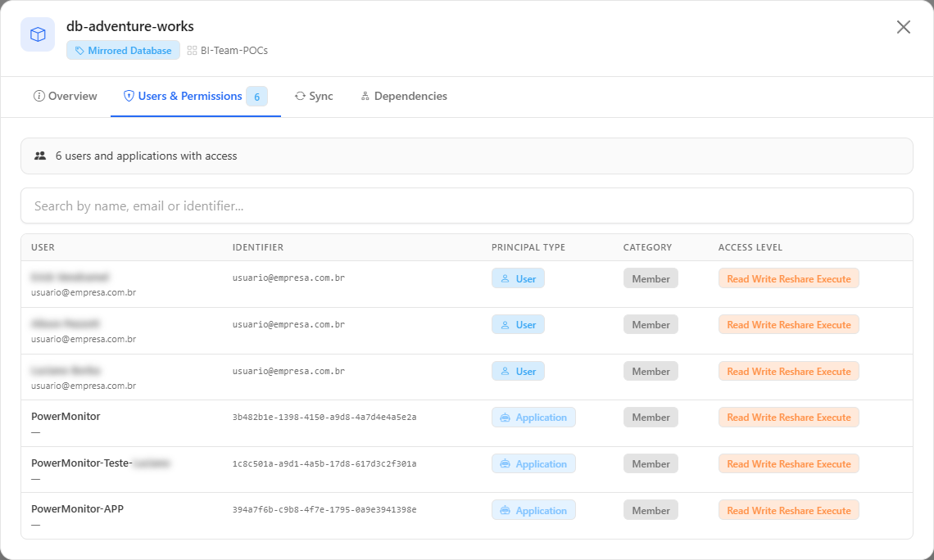The height and width of the screenshot is (560, 934).
Task: Click the info icon on Overview tab
Action: 39,97
